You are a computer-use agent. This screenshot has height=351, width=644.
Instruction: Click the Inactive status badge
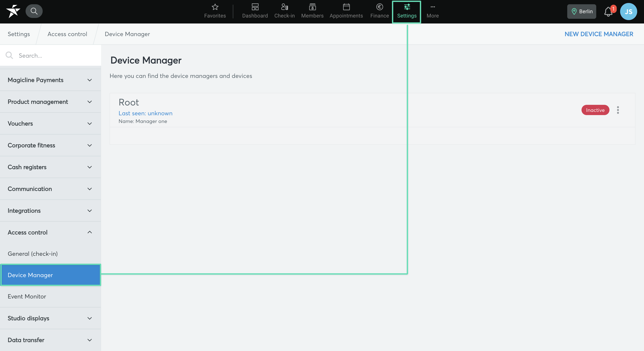point(595,110)
